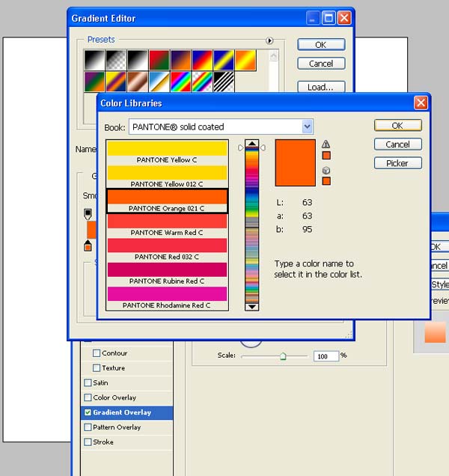Close the Color Libraries dialog
Viewport: 449px width, 476px height.
[x=421, y=103]
